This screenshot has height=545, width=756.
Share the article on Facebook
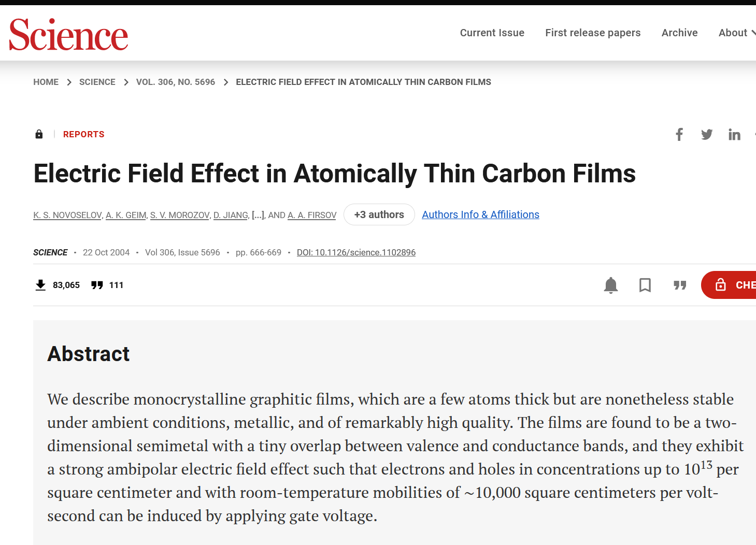click(679, 134)
